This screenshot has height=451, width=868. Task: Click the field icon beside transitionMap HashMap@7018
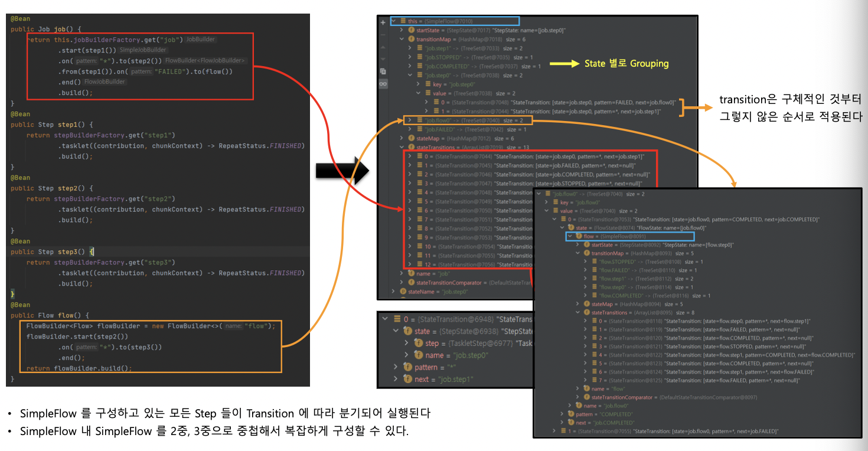(x=411, y=39)
